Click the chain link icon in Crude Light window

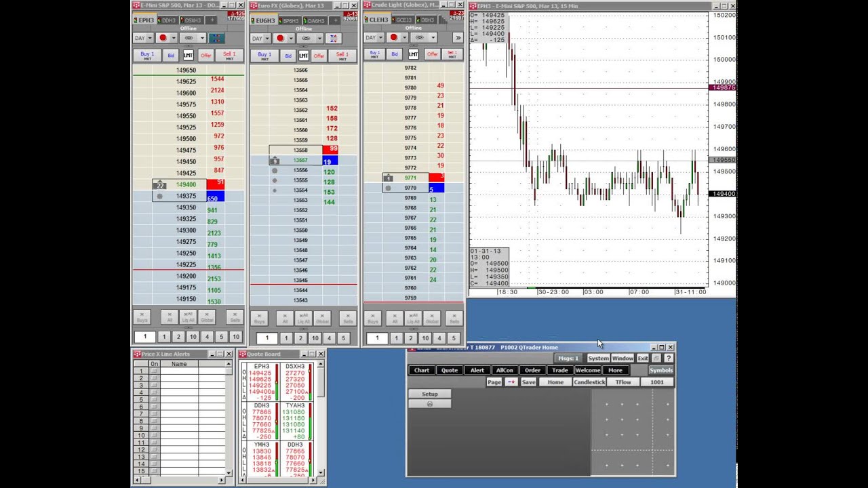(x=419, y=38)
